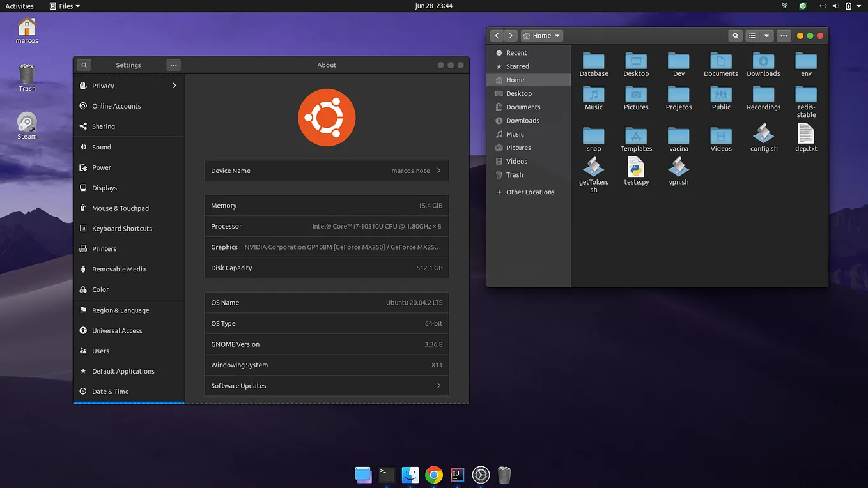Open Software Updates from the About page
Screen dimensions: 868x488
(326, 385)
